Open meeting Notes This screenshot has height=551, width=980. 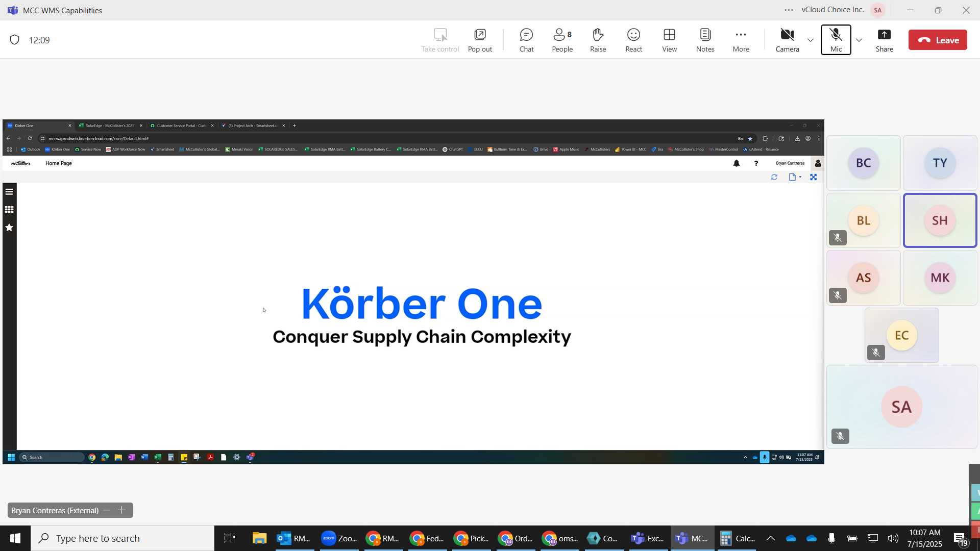(x=705, y=40)
